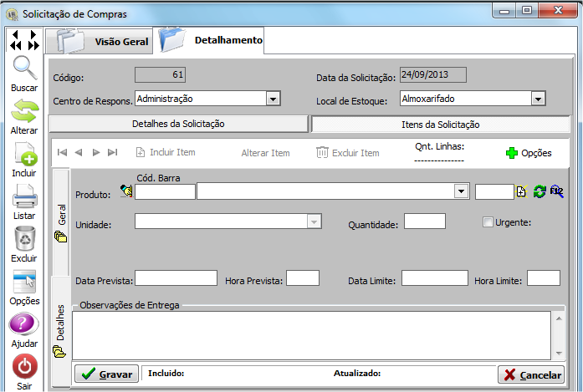The image size is (583, 392).
Task: Select the Detalhes da Solicitação tab
Action: pyautogui.click(x=178, y=124)
